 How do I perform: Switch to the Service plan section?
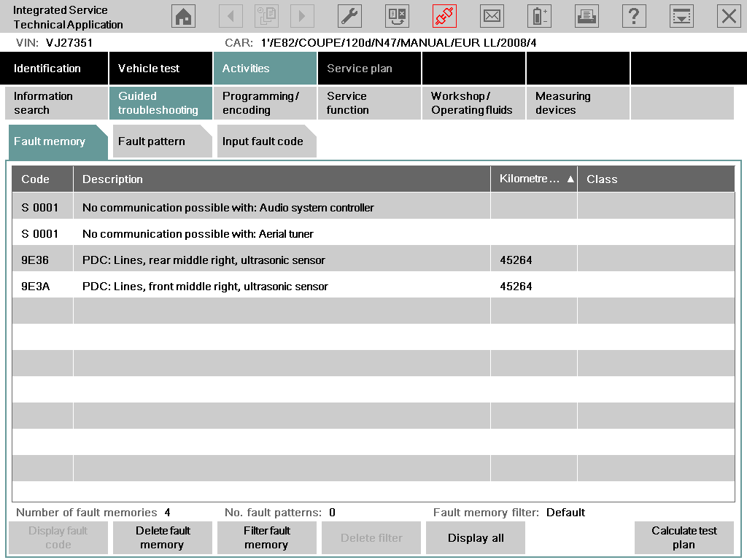(368, 68)
